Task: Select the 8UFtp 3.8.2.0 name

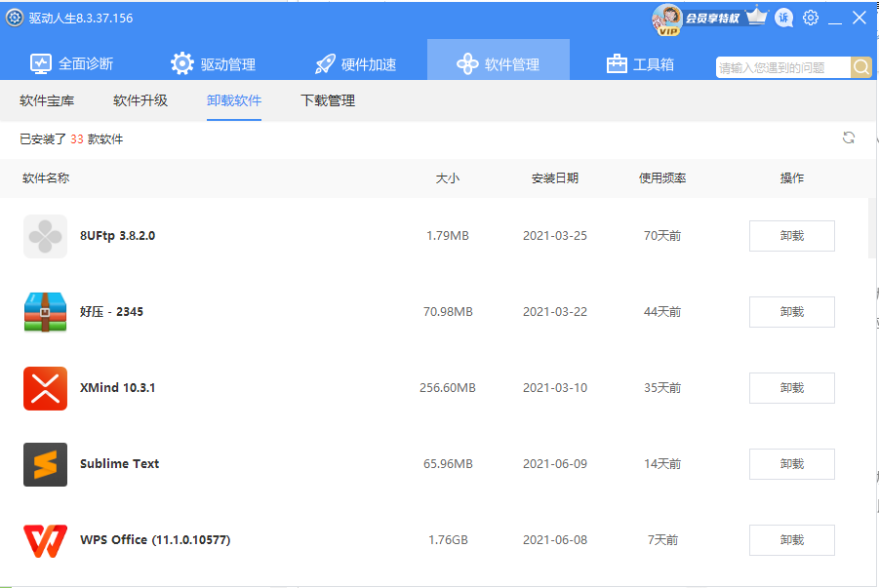Action: coord(118,236)
